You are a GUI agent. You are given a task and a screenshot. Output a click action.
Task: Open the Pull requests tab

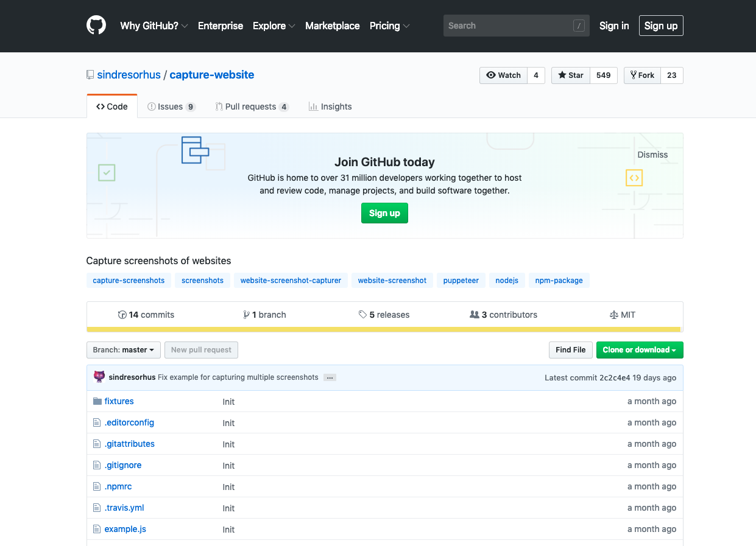coord(251,107)
